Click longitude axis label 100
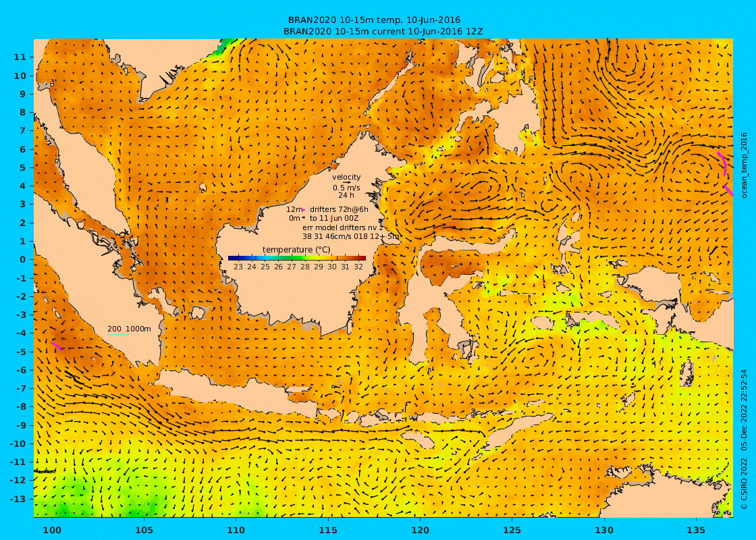The height and width of the screenshot is (540, 756). [52, 530]
